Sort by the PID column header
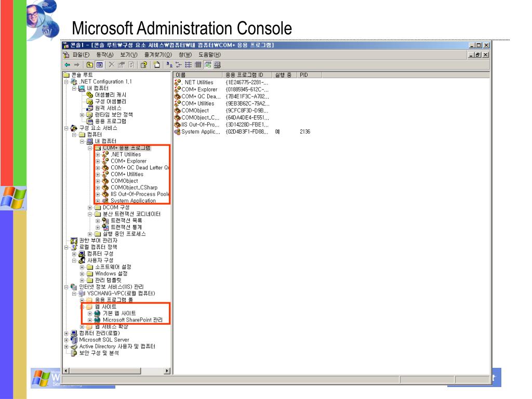The height and width of the screenshot is (399, 532). 309,75
